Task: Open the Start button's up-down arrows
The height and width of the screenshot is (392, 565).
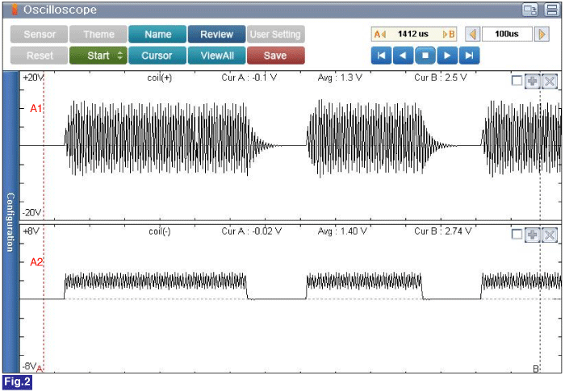Action: [120, 56]
